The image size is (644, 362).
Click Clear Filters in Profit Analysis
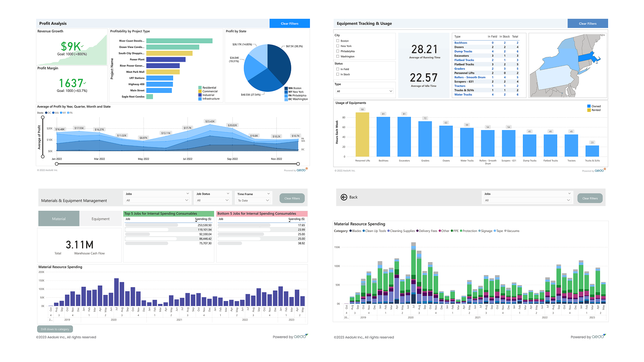(289, 23)
